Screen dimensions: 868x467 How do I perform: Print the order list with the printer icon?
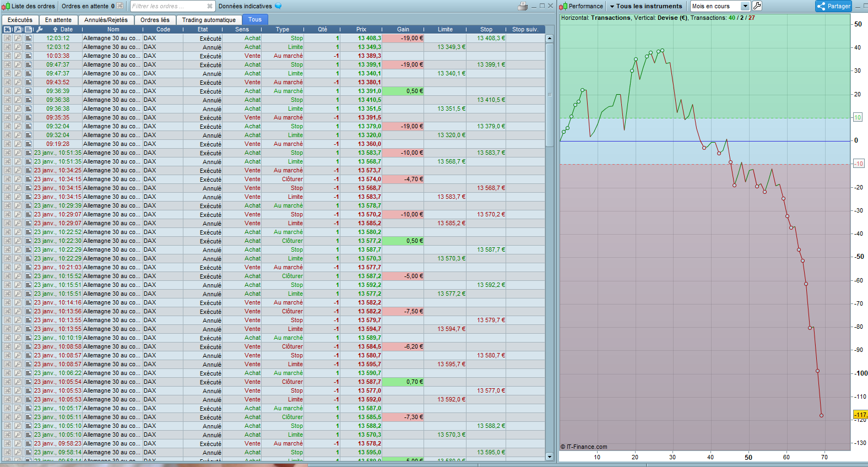[523, 6]
